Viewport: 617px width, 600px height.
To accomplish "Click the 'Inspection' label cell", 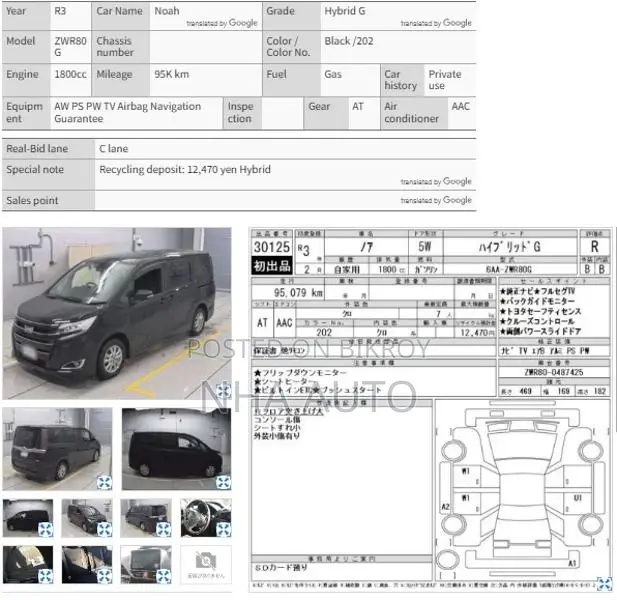I will point(242,113).
